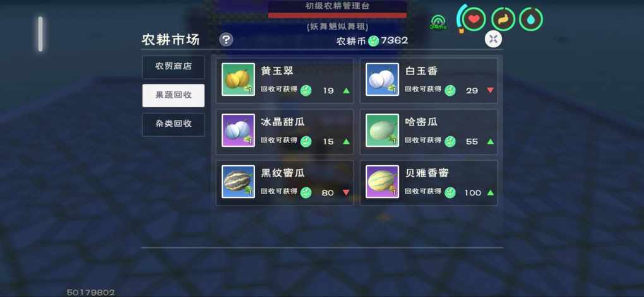Switch to the 杂类回收 tab

point(174,124)
